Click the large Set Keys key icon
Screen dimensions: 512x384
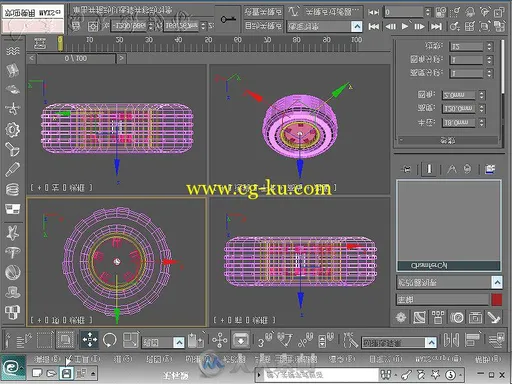tap(228, 20)
